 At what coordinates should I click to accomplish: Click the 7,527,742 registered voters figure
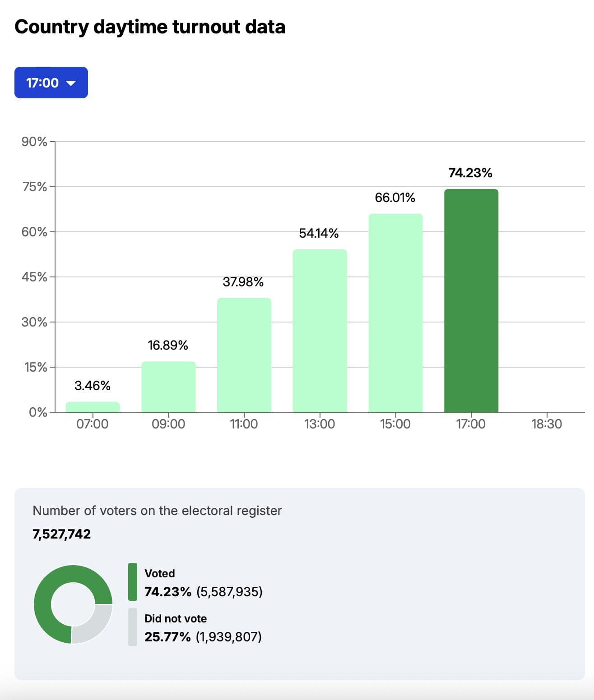pyautogui.click(x=61, y=534)
